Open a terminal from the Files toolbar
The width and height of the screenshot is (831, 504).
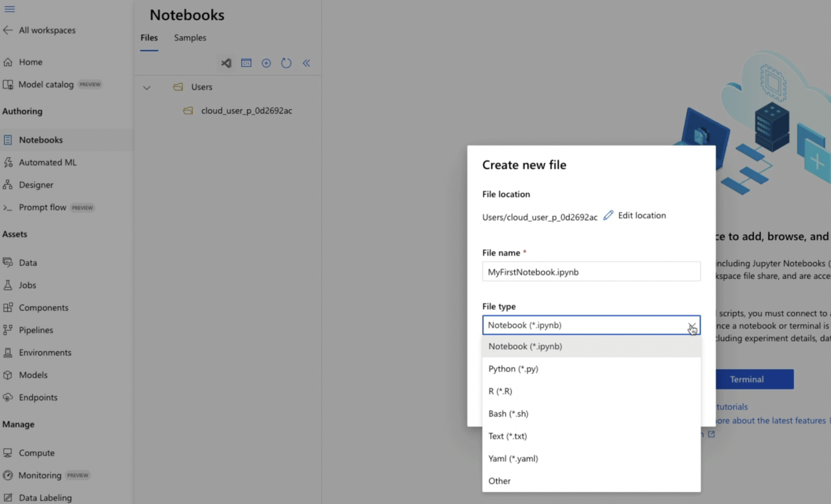246,63
